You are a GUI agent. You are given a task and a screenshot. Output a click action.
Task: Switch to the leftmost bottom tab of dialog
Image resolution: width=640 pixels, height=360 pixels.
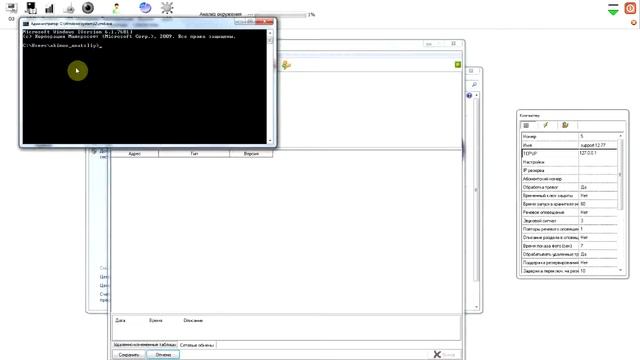(x=145, y=345)
